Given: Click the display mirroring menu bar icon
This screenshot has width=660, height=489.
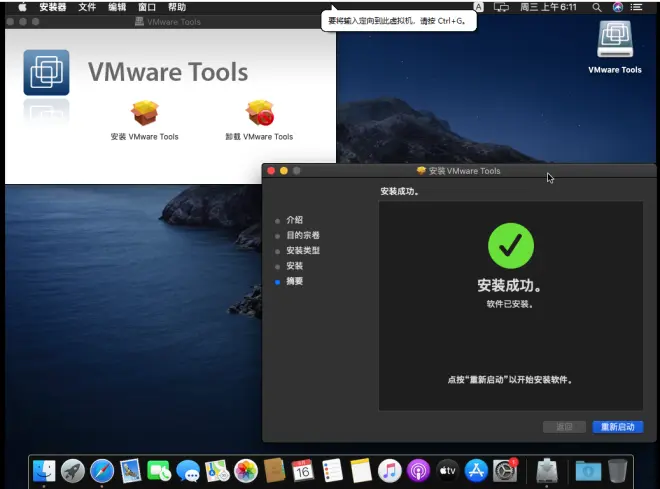Looking at the screenshot, I should coord(501,7).
